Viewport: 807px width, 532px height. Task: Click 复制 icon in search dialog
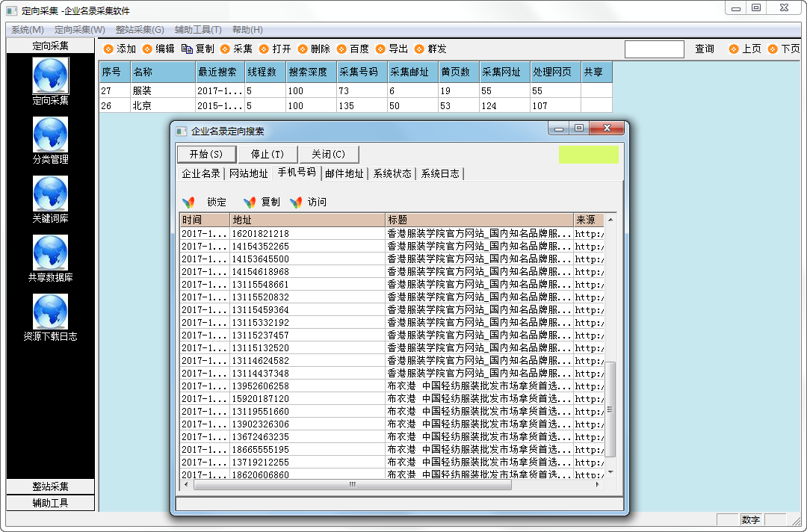250,202
